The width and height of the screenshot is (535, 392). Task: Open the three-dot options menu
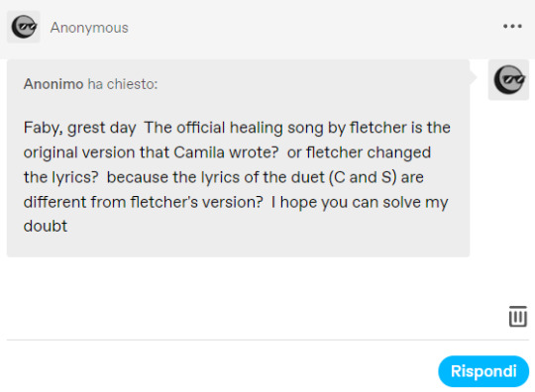pyautogui.click(x=512, y=27)
